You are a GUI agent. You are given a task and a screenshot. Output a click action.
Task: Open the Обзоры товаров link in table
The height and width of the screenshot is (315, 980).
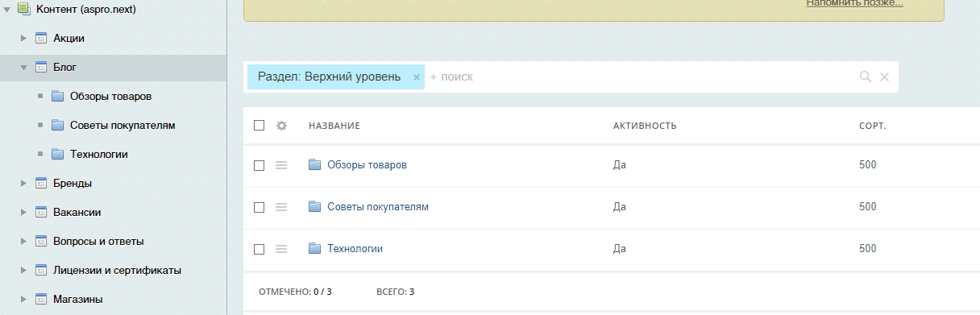point(367,164)
